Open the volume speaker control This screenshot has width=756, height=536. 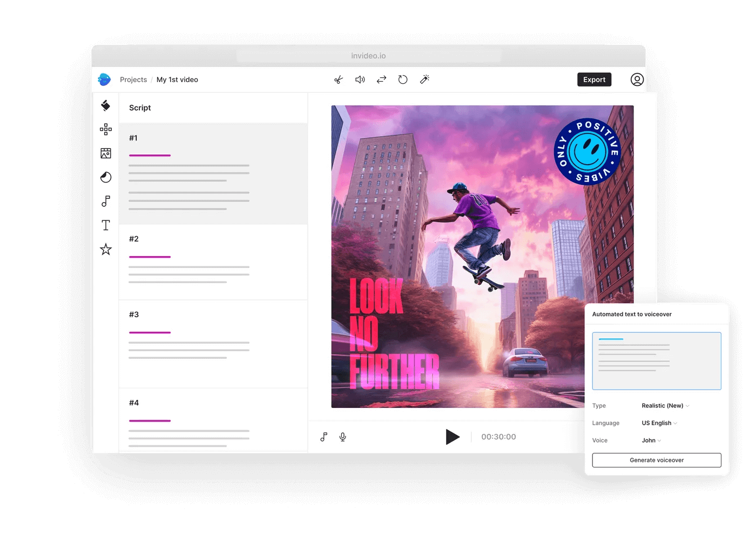[360, 80]
